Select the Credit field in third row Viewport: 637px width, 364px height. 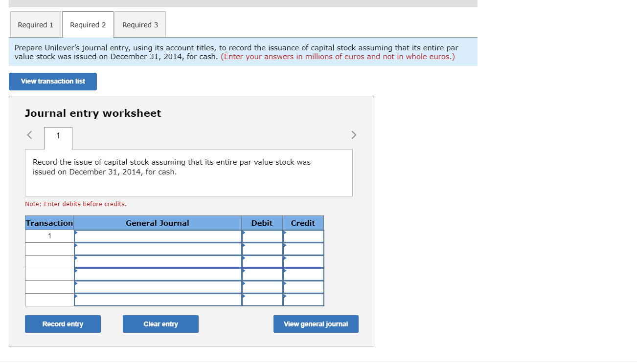303,262
